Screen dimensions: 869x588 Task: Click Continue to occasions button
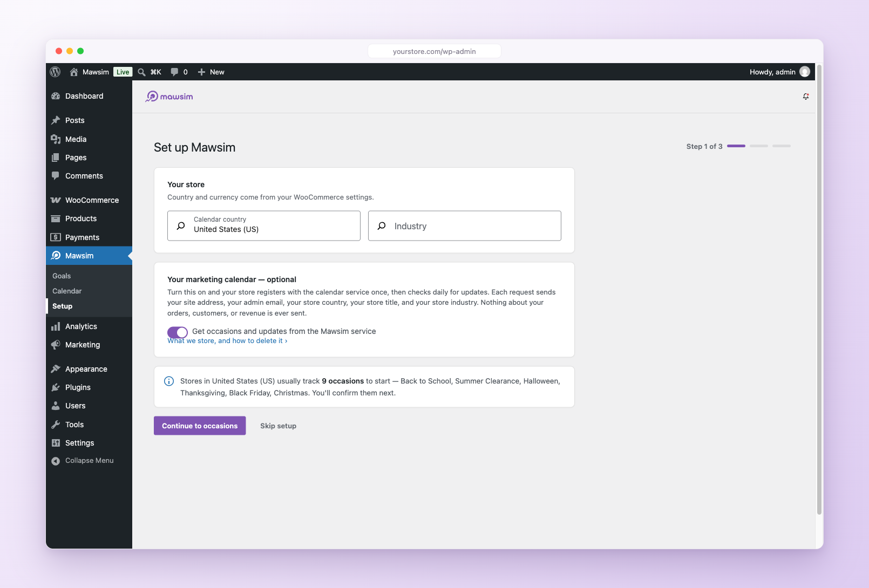[200, 426]
